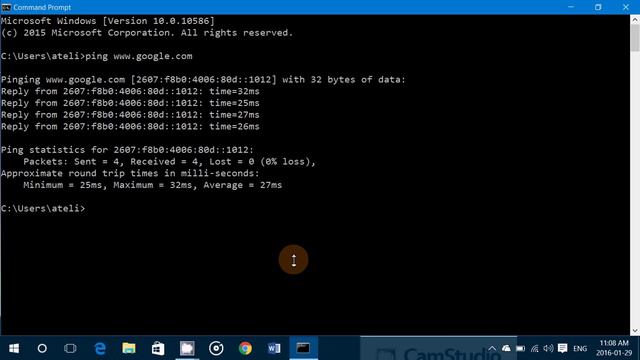Image resolution: width=640 pixels, height=360 pixels.
Task: Click the Microsoft Corporation copyright line
Action: (x=147, y=33)
